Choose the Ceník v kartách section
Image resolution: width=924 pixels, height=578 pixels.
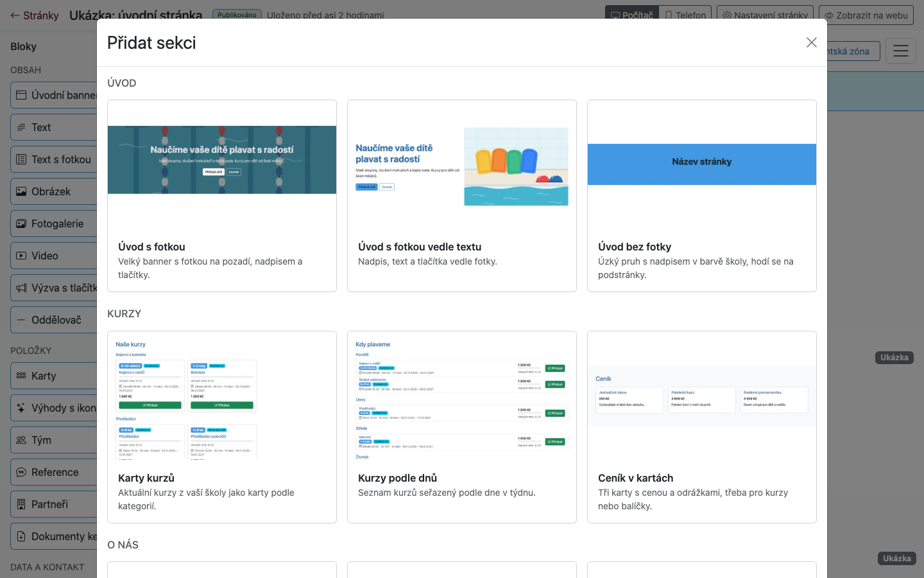702,427
